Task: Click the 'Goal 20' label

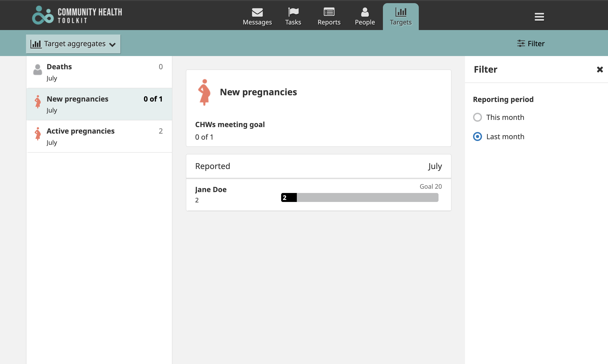Action: (x=431, y=186)
